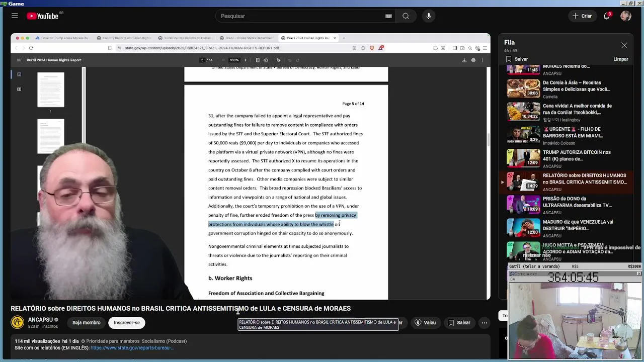Viewport: 644px width, 362px height.
Task: Open the ANCAPSU channel name link
Action: tap(40, 320)
